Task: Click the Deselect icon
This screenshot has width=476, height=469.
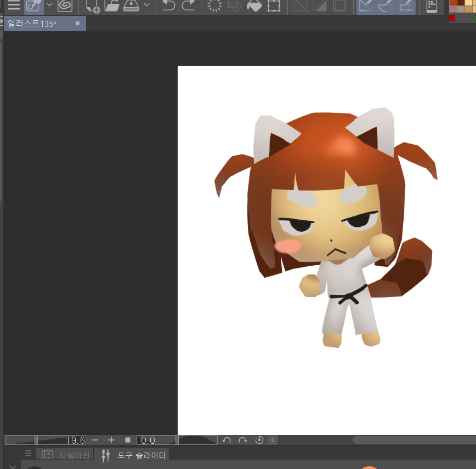Action: pyautogui.click(x=300, y=5)
